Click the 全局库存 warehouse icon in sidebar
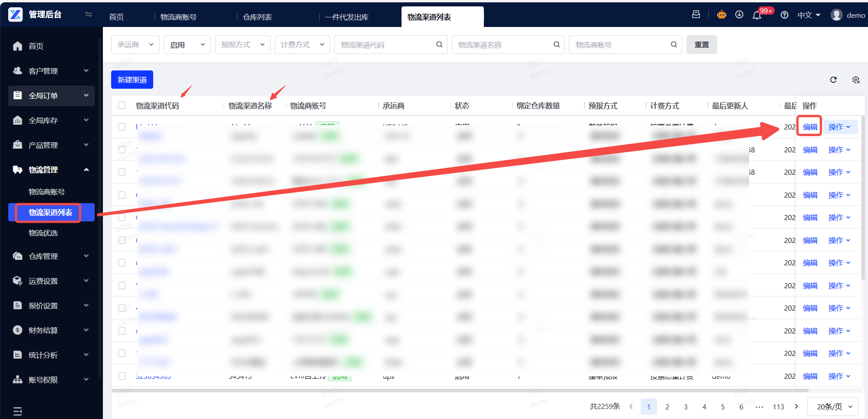 click(17, 120)
